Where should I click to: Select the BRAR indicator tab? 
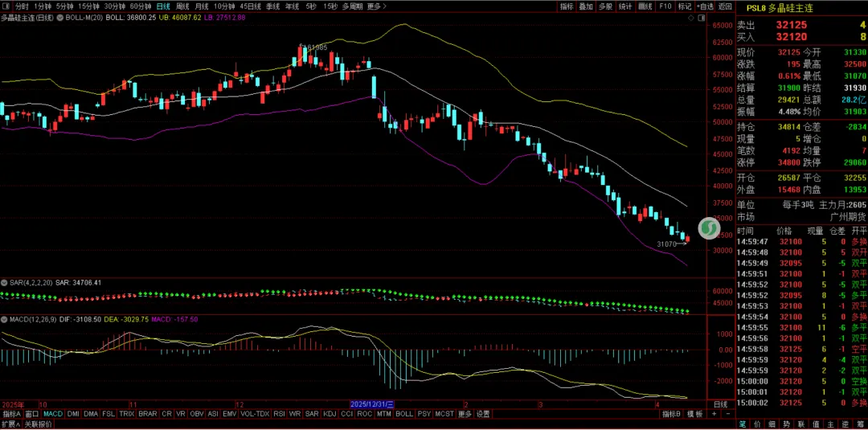tap(147, 413)
